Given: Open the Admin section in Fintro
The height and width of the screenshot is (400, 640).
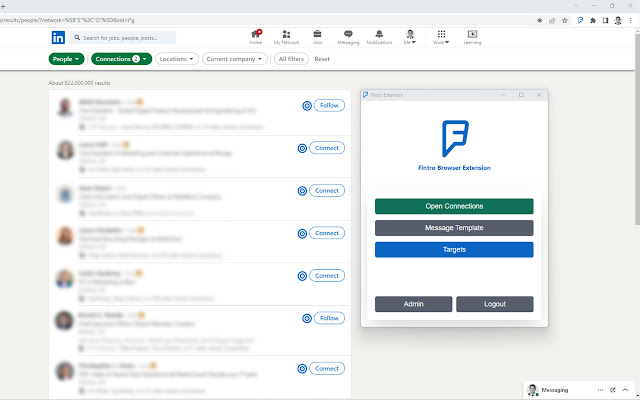Looking at the screenshot, I should tap(413, 304).
